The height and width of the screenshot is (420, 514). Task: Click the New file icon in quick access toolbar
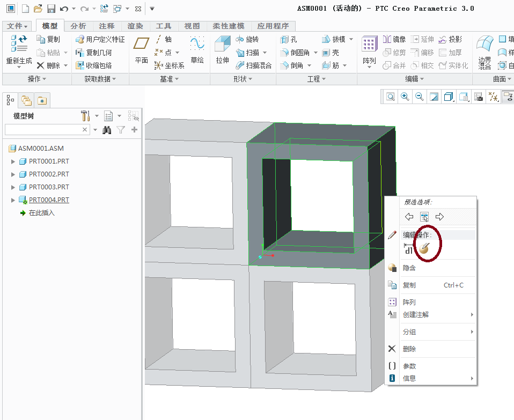[x=26, y=9]
